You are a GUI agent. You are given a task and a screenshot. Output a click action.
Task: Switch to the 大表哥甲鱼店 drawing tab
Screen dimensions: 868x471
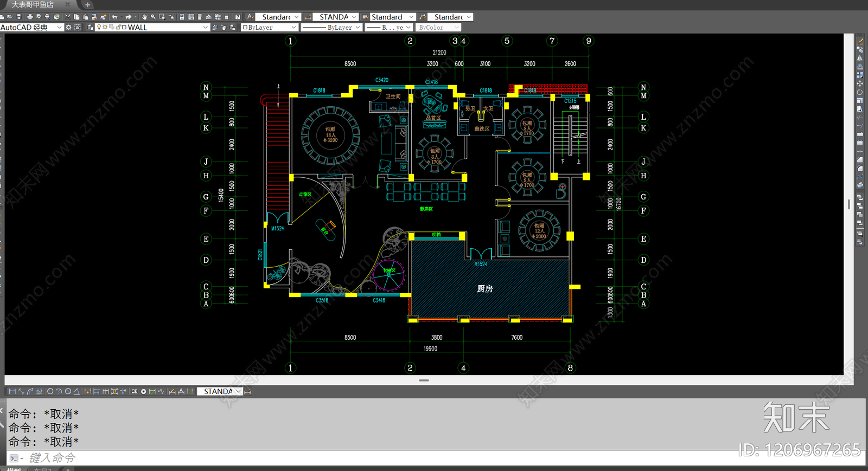pos(33,5)
